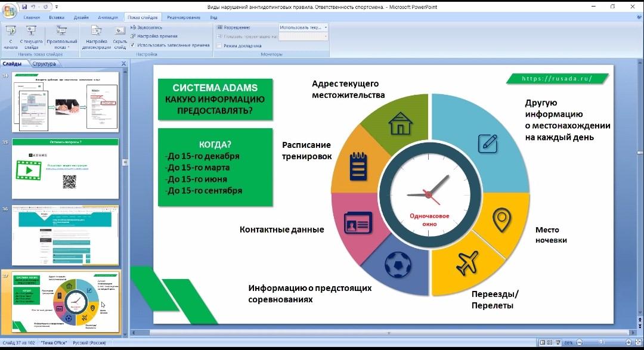Click the КОГДА? green text box
This screenshot has height=350, width=644.
[215, 167]
